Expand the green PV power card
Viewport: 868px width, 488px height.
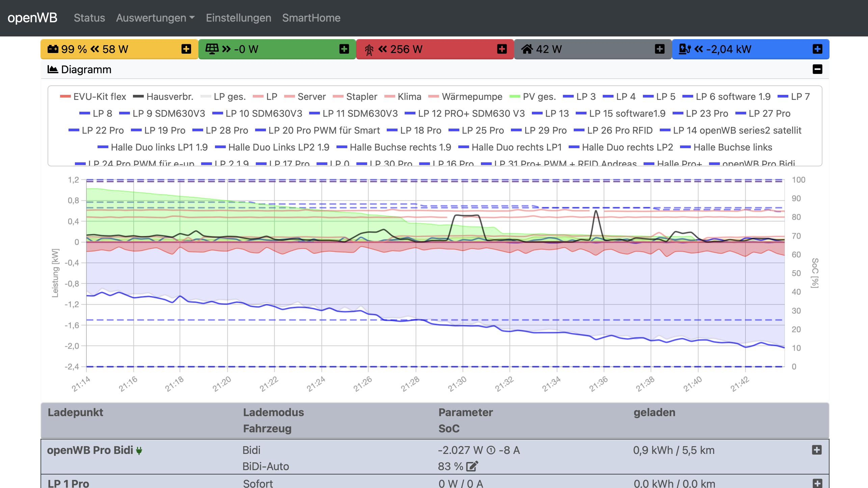(344, 49)
